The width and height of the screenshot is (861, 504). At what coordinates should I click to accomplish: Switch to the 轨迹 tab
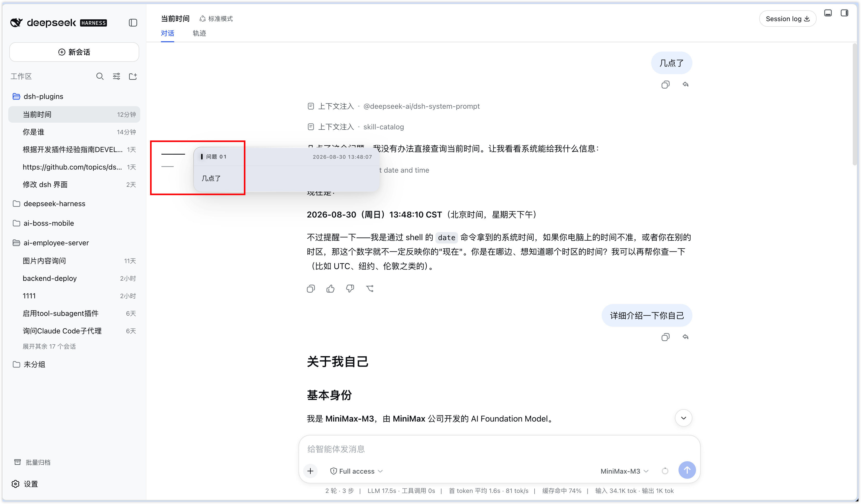pyautogui.click(x=200, y=33)
